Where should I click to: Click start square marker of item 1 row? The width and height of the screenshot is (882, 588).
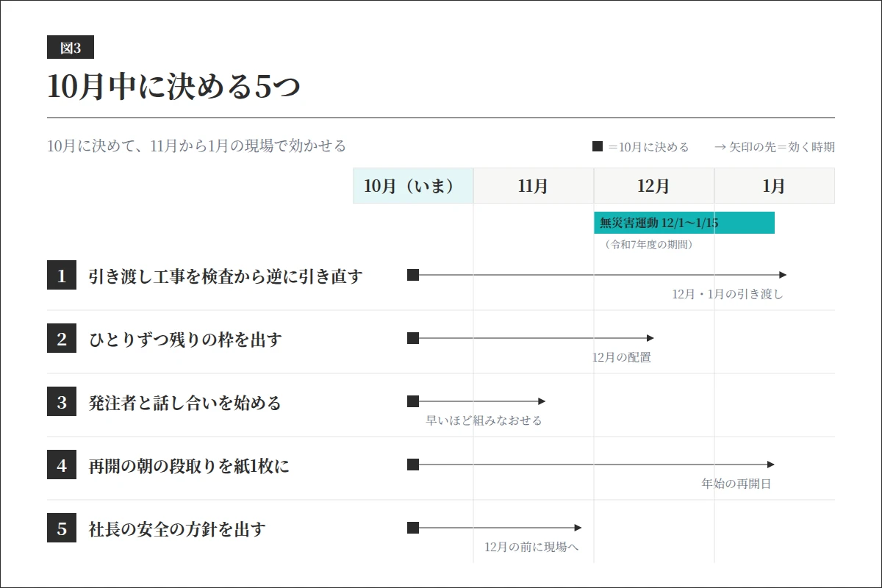click(413, 275)
